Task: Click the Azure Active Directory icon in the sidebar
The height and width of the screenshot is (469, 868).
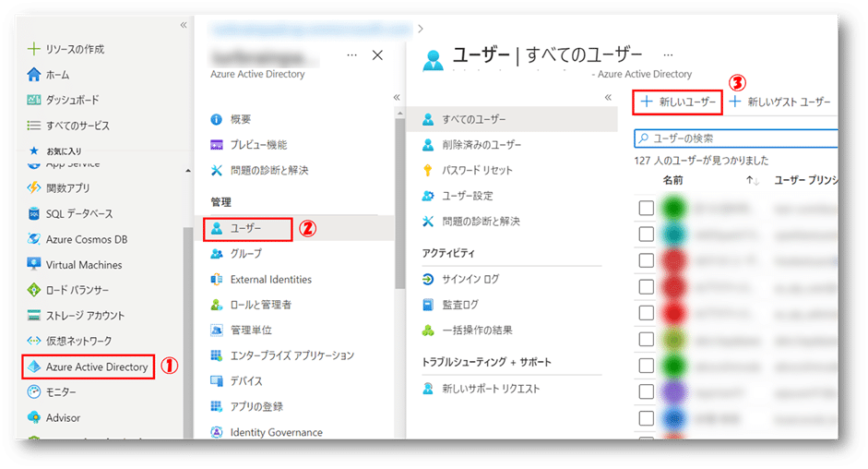Action: [x=34, y=367]
